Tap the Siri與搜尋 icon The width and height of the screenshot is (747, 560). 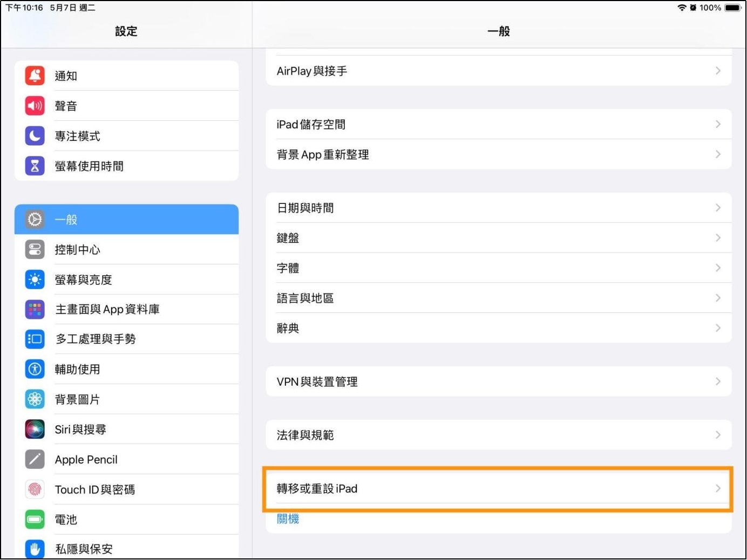click(x=35, y=429)
